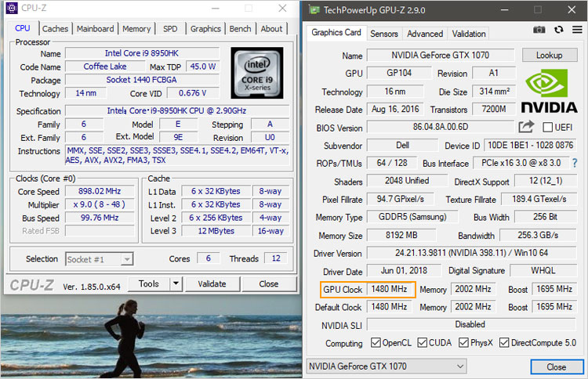Screen dimensions: 588x379
Task: Click the Memory Type value GDDR5 (Samsung)
Action: (x=412, y=217)
